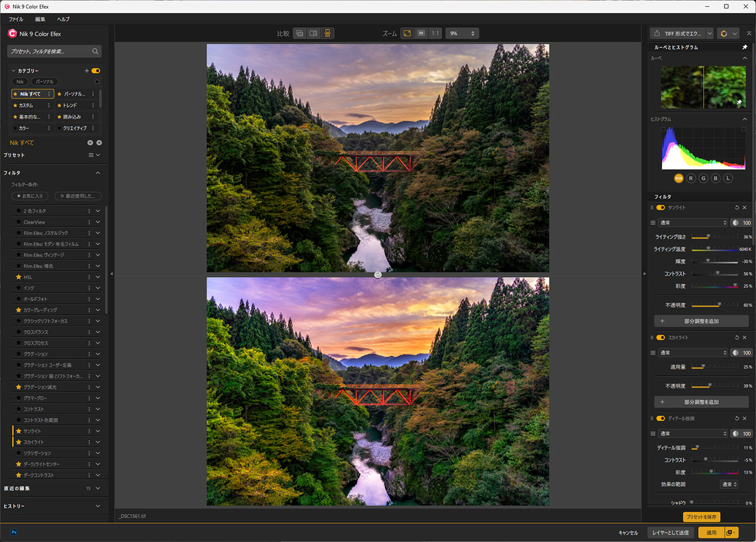Turn off the ディテール強調 filter switch
The image size is (756, 542).
click(x=661, y=418)
